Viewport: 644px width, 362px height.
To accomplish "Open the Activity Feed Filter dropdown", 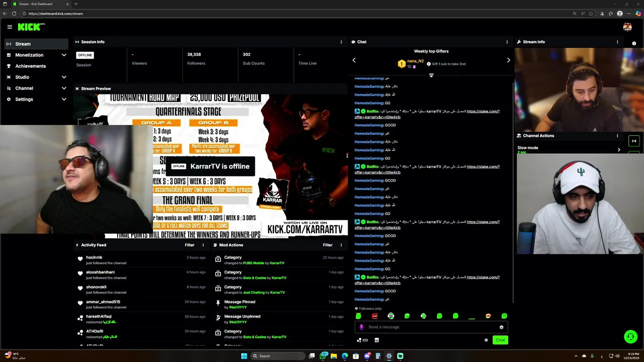I will click(x=190, y=245).
